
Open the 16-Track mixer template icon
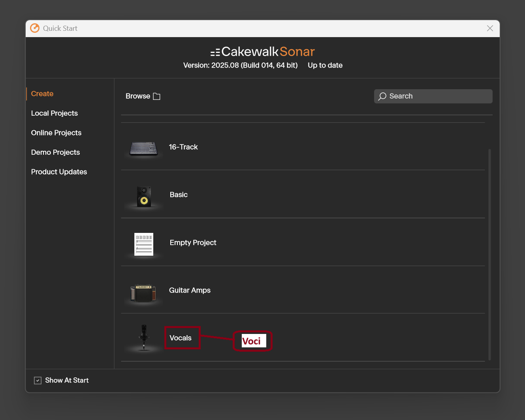coord(143,148)
